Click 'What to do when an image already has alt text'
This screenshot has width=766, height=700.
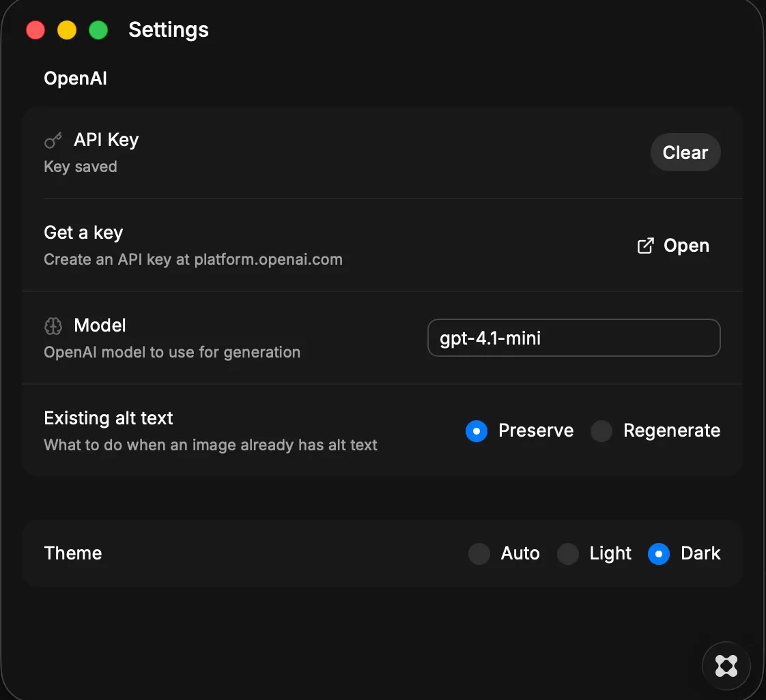click(210, 445)
